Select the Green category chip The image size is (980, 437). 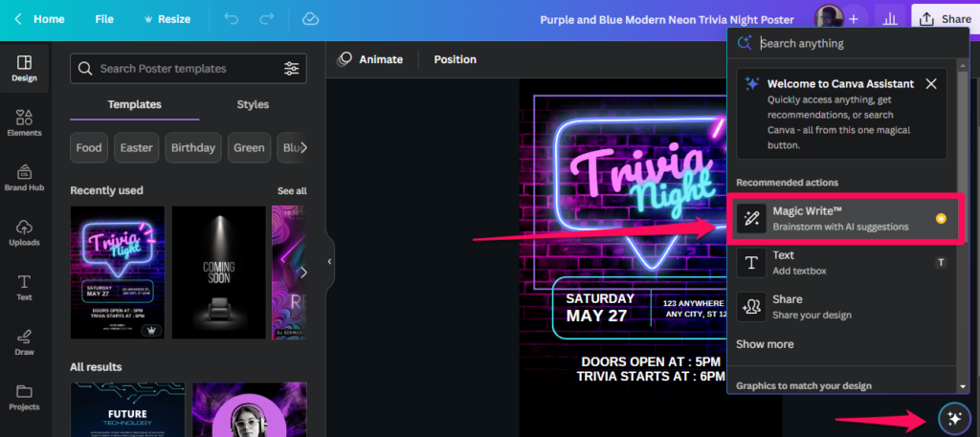point(250,148)
